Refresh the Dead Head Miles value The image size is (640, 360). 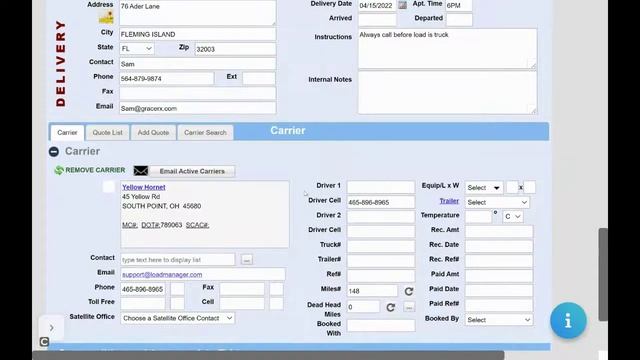391,307
